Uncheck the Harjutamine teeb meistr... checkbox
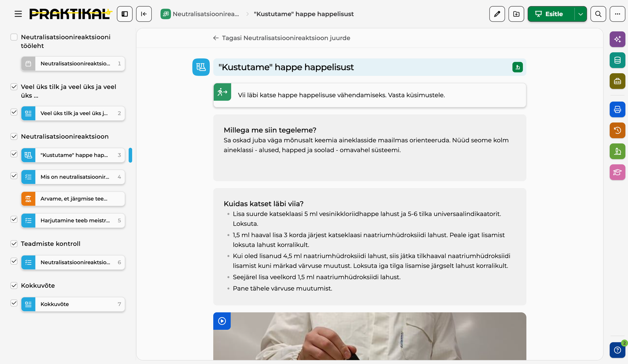 (x=14, y=219)
